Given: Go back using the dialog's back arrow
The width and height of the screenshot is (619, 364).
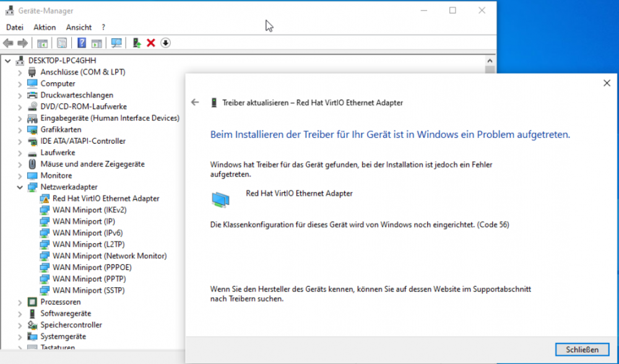Looking at the screenshot, I should pyautogui.click(x=195, y=103).
